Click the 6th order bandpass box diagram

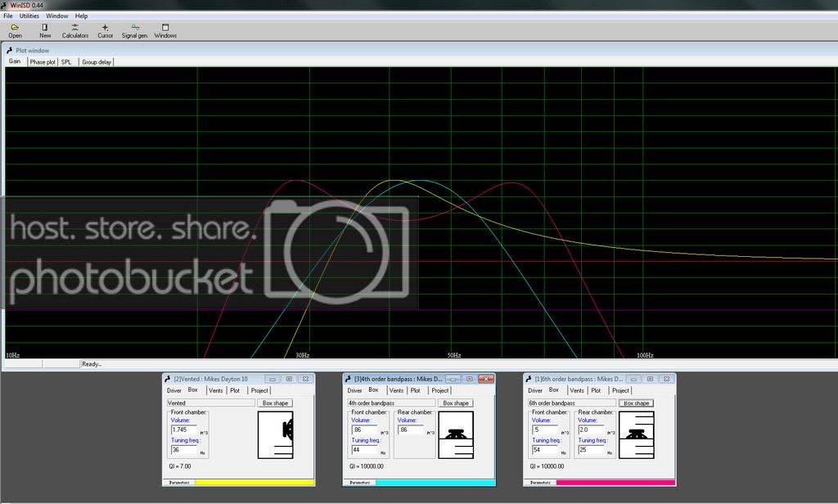637,434
